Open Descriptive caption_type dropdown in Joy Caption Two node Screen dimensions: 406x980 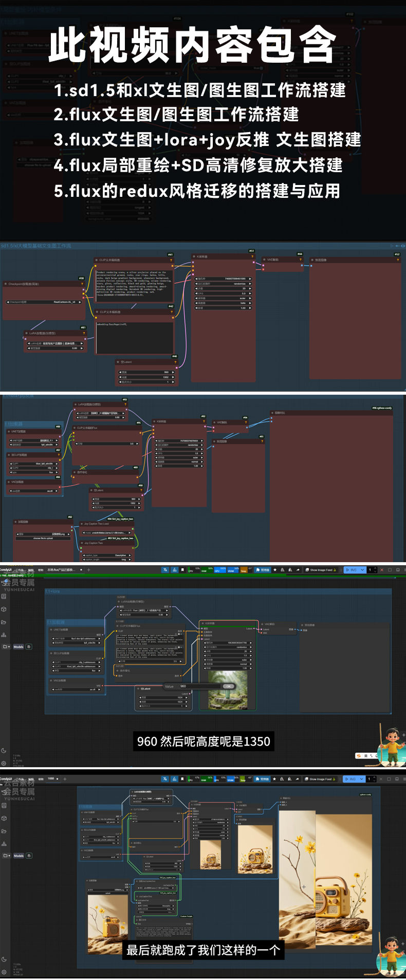[107, 555]
